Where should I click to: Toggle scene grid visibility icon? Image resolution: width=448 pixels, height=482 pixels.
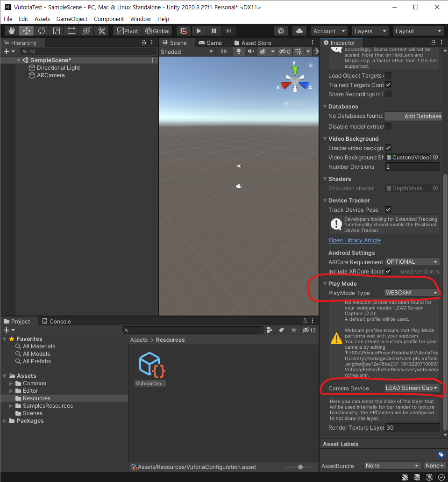coord(298,51)
